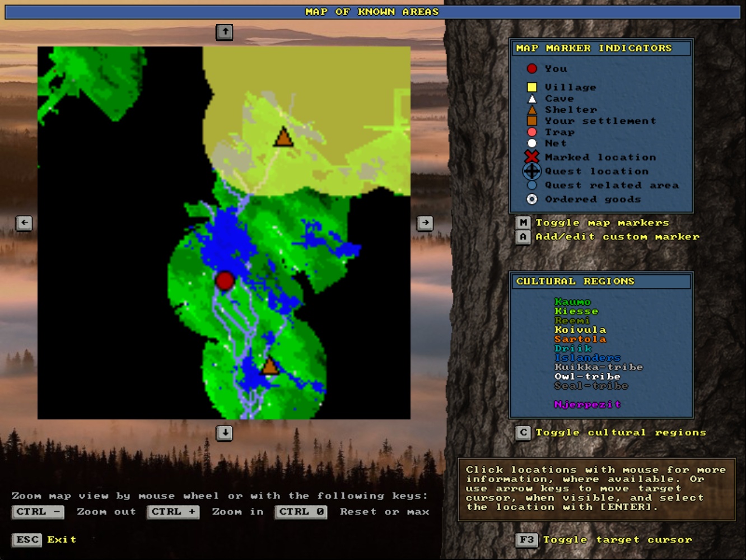This screenshot has height=560, width=746.
Task: Click the Your settlement legend square
Action: coord(531,121)
